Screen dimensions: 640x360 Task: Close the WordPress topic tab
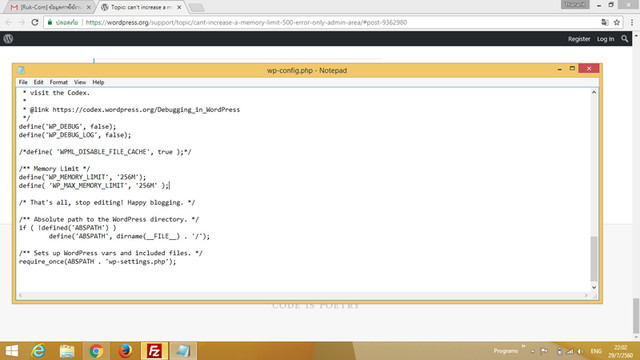[179, 7]
